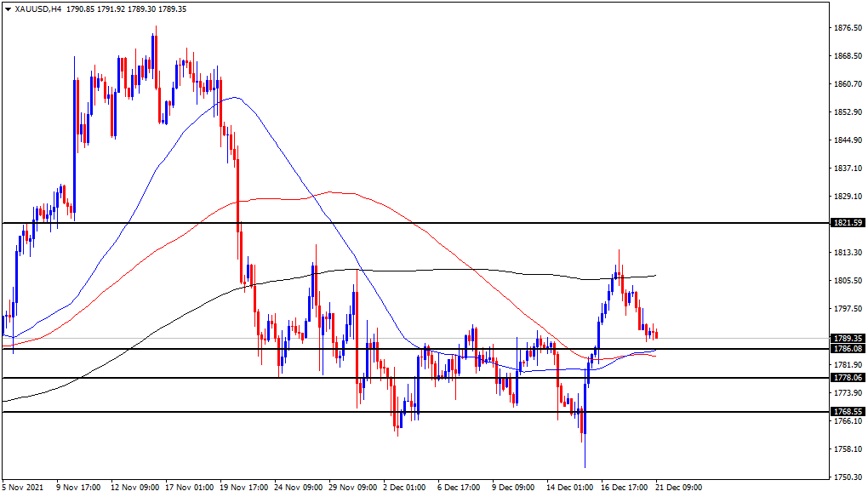This screenshot has width=868, height=497.
Task: Click the 21 Dec 09:00 time axis label
Action: pyautogui.click(x=679, y=488)
